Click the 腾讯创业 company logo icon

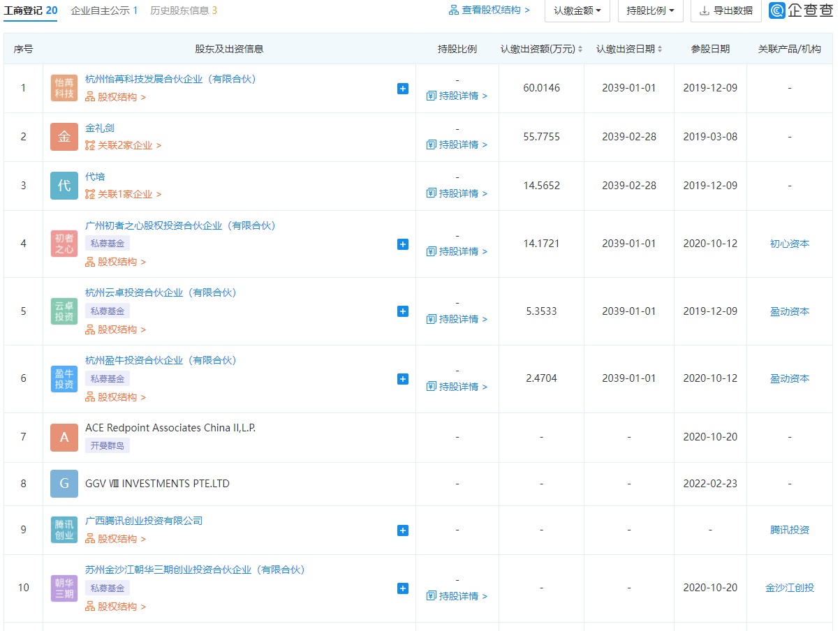(64, 530)
